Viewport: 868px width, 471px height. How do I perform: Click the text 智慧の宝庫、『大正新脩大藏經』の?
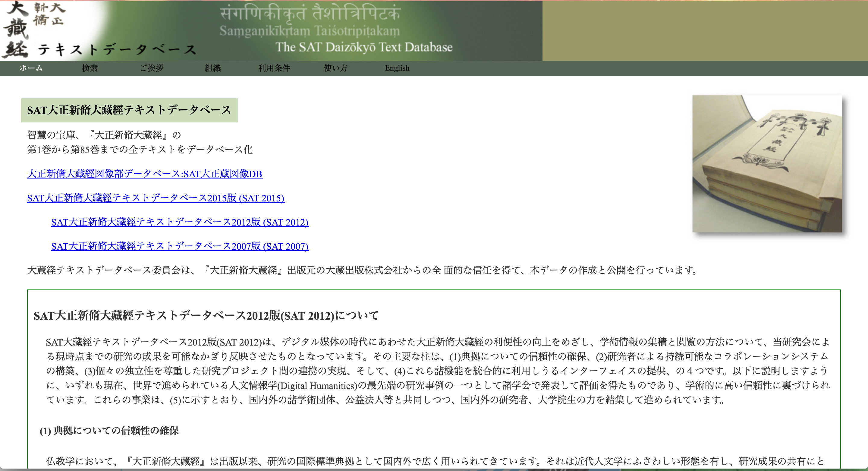click(104, 135)
